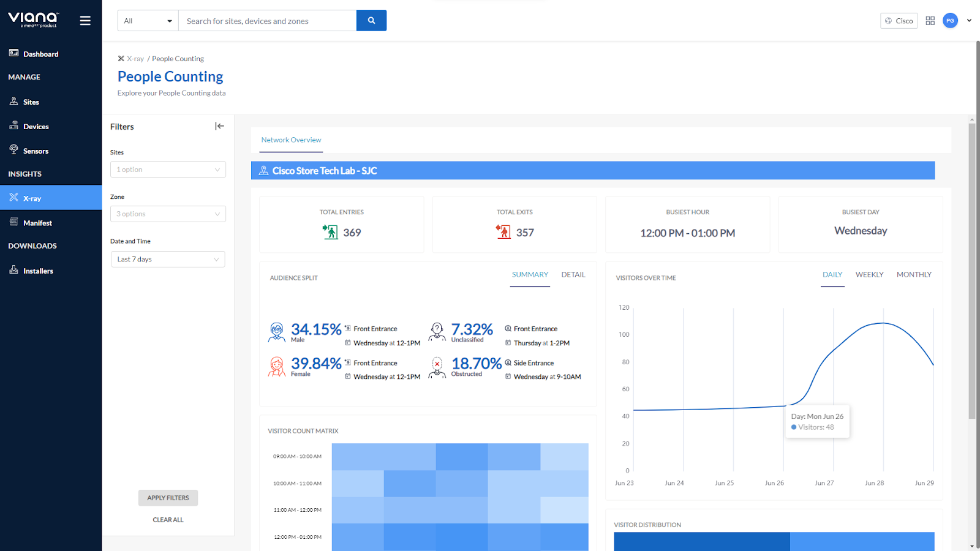Viewport: 980px width, 551px height.
Task: Open the apps grid icon
Action: click(930, 21)
